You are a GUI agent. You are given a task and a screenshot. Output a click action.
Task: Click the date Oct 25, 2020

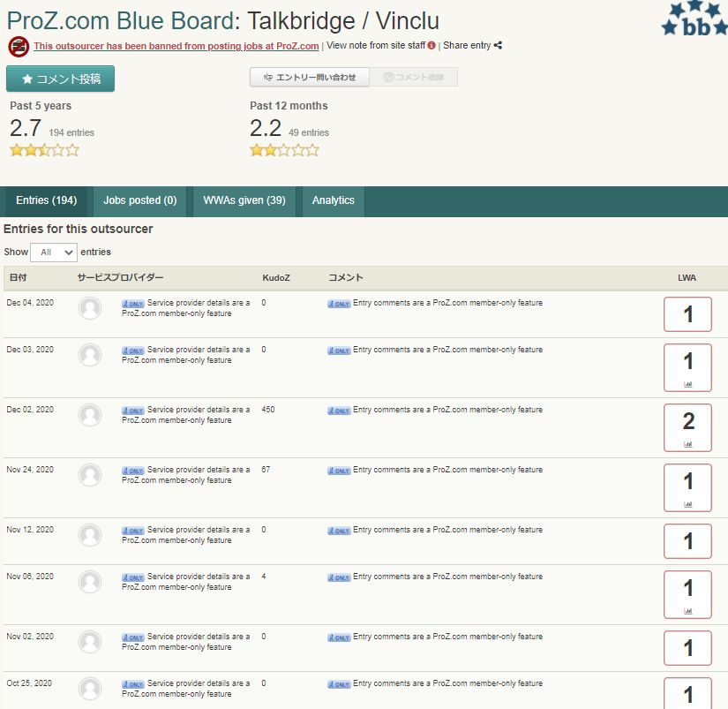pos(29,683)
